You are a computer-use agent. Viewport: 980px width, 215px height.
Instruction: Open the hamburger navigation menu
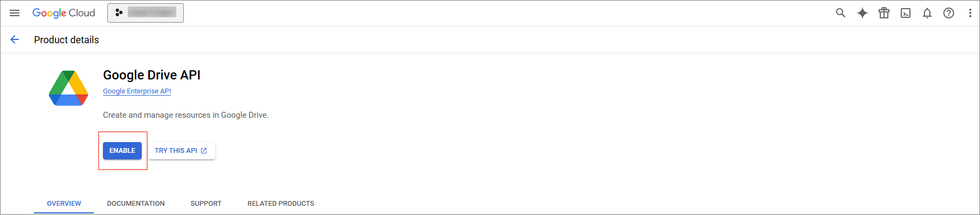point(15,13)
